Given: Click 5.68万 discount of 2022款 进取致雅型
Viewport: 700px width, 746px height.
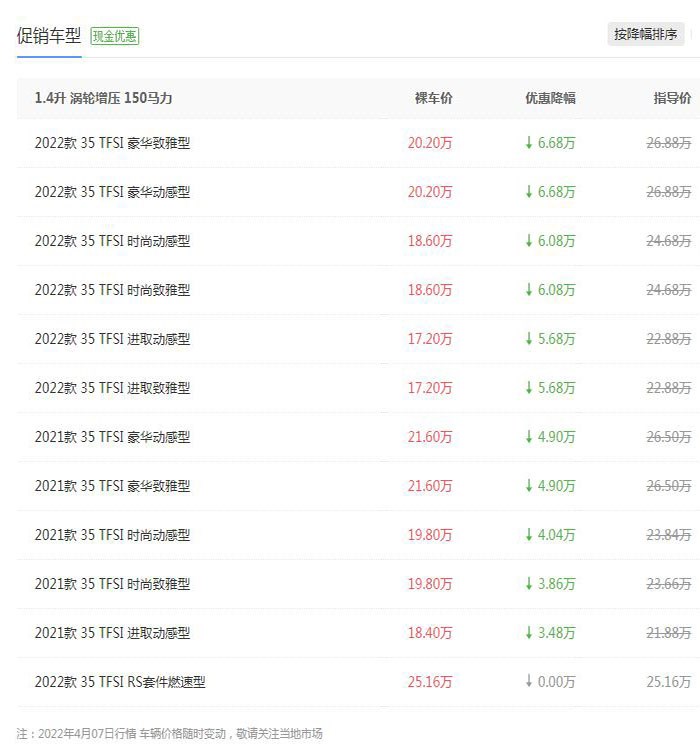Looking at the screenshot, I should (x=550, y=388).
